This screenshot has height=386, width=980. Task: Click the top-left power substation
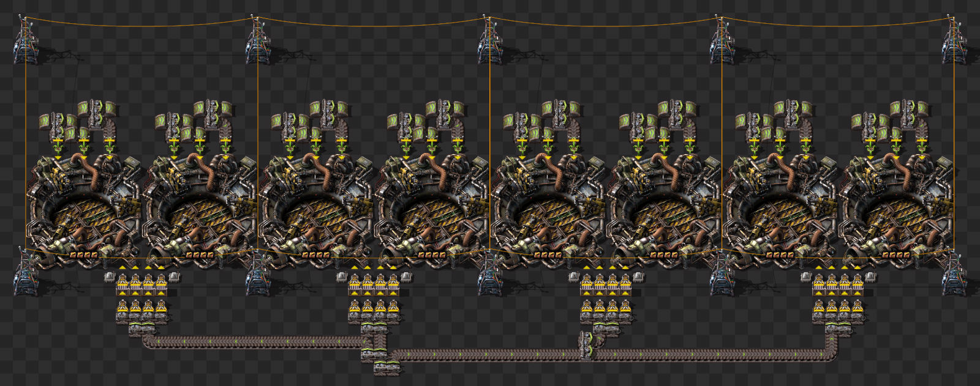click(x=25, y=40)
